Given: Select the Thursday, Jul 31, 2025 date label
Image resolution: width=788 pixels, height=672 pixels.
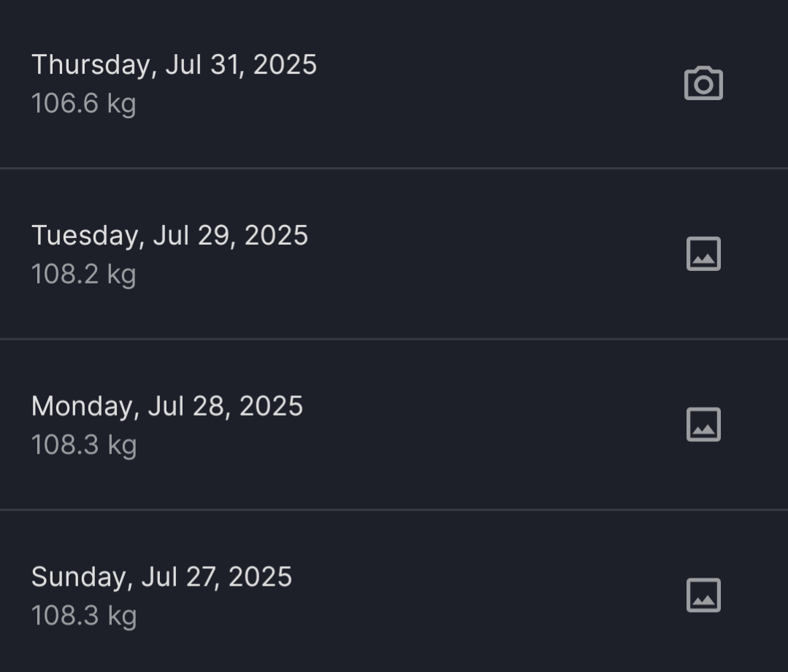Looking at the screenshot, I should point(174,65).
